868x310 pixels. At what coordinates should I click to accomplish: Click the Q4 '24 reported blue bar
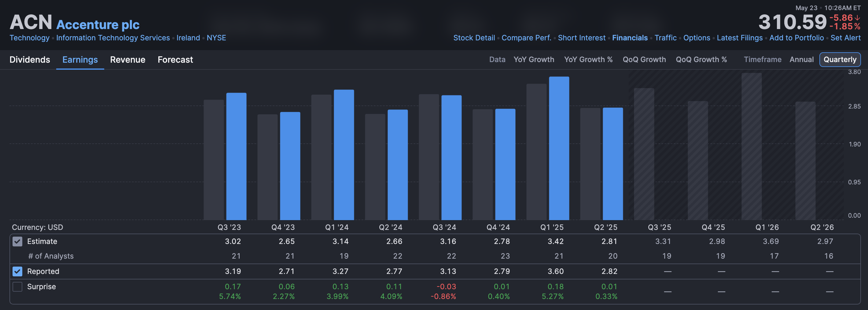(x=505, y=164)
